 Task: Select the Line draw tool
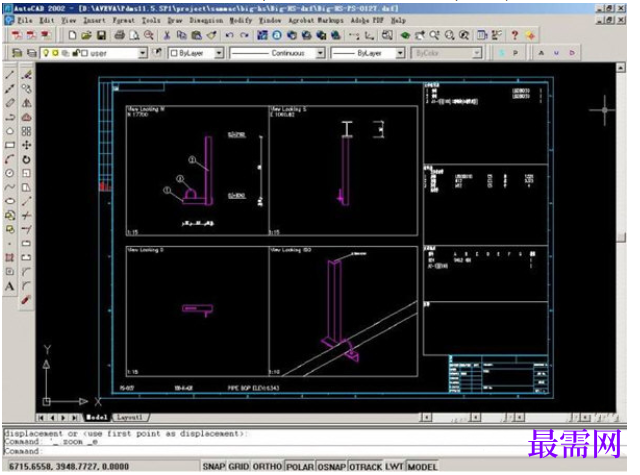10,75
